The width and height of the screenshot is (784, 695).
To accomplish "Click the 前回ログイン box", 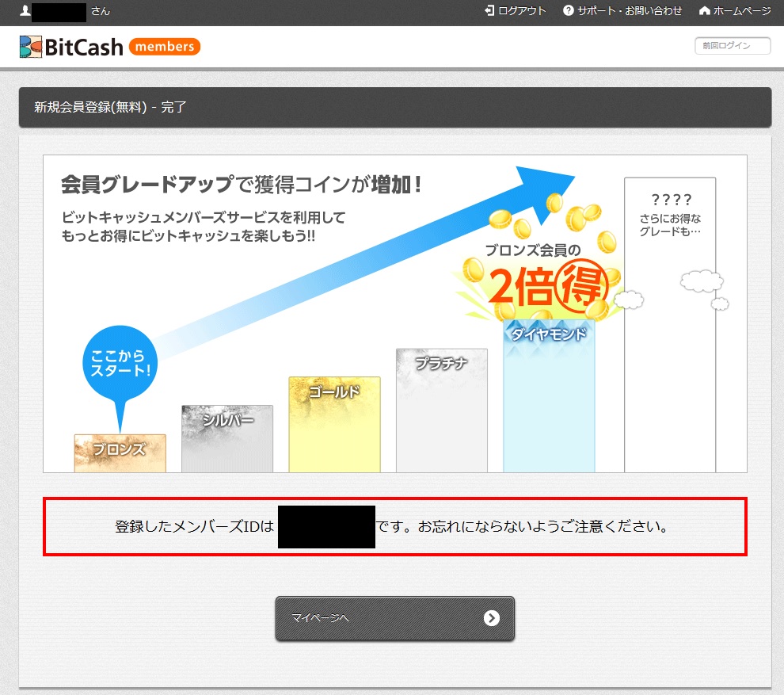I will (732, 46).
